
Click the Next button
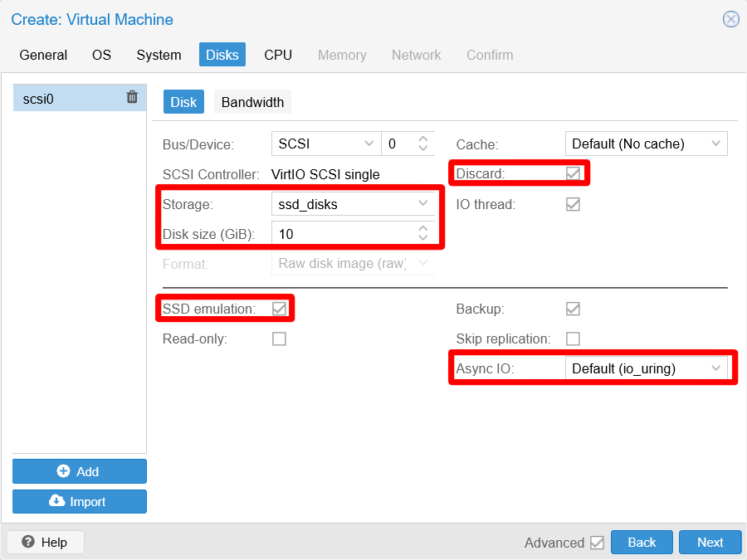[x=710, y=542]
